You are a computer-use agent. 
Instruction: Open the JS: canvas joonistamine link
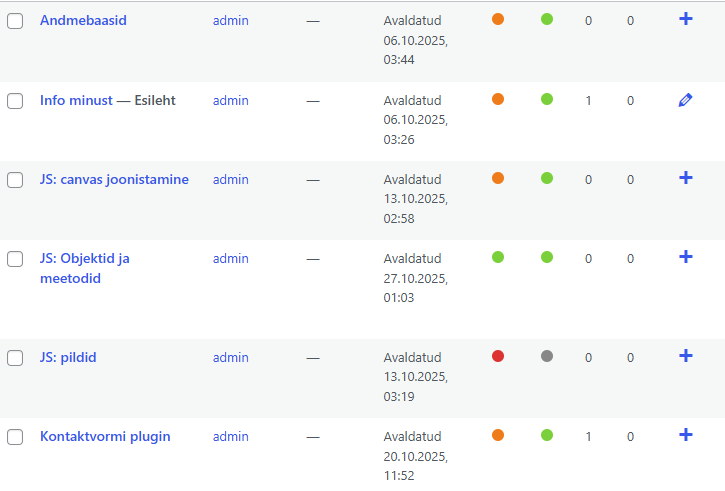click(x=114, y=180)
